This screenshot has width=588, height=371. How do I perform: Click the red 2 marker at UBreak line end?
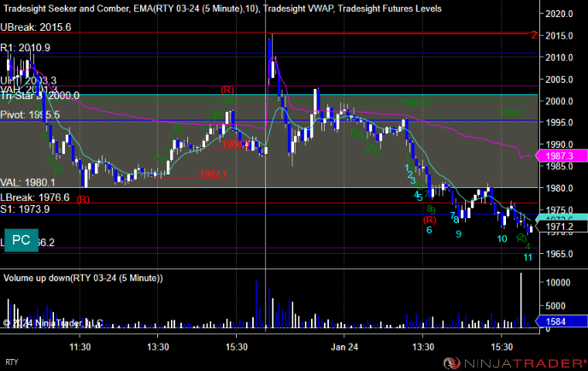click(534, 35)
